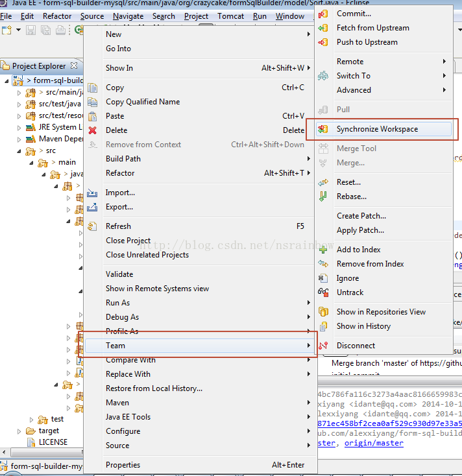Click the Commit icon in Team submenu
Viewport: 462px width, 476px height.
tap(323, 14)
